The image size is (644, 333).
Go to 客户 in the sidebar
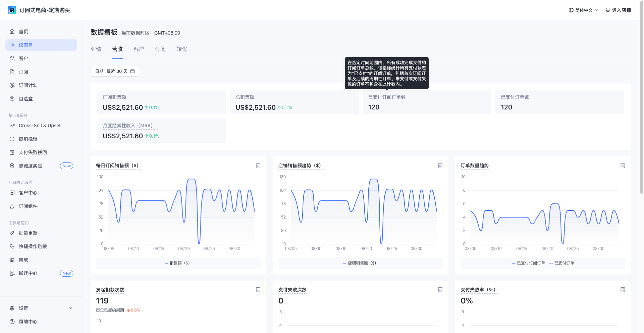[41, 58]
